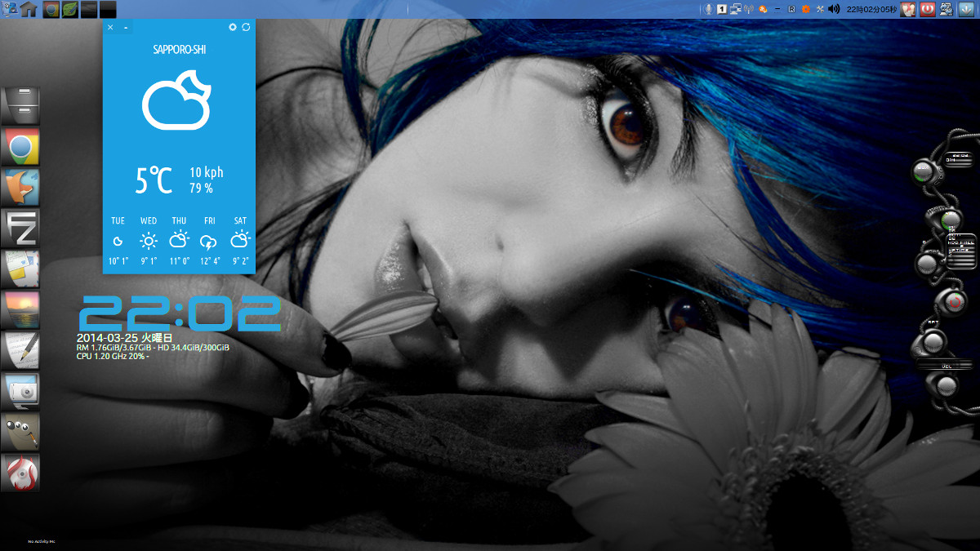Screen dimensions: 980x551
Task: Open the file cabinet icon in dock
Action: (x=20, y=106)
